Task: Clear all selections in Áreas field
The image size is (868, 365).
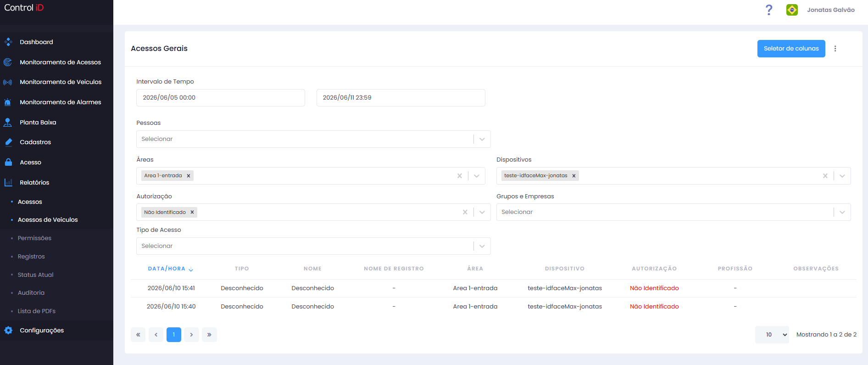Action: 459,176
